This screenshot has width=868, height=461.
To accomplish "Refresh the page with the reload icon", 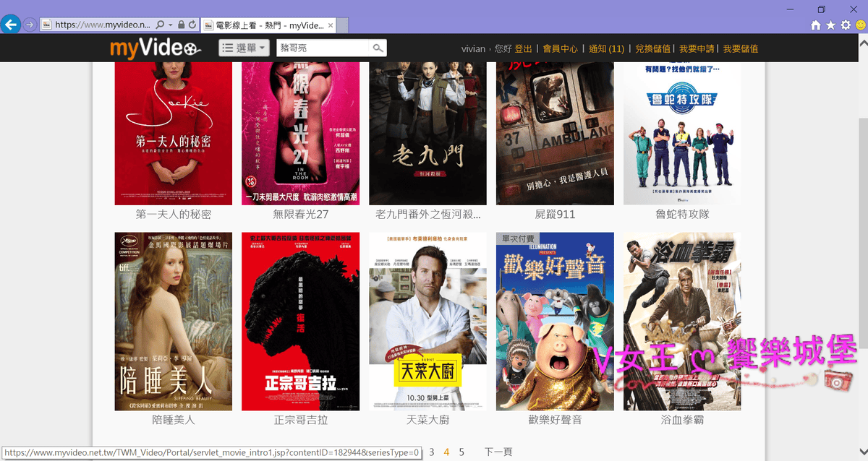I will (192, 25).
